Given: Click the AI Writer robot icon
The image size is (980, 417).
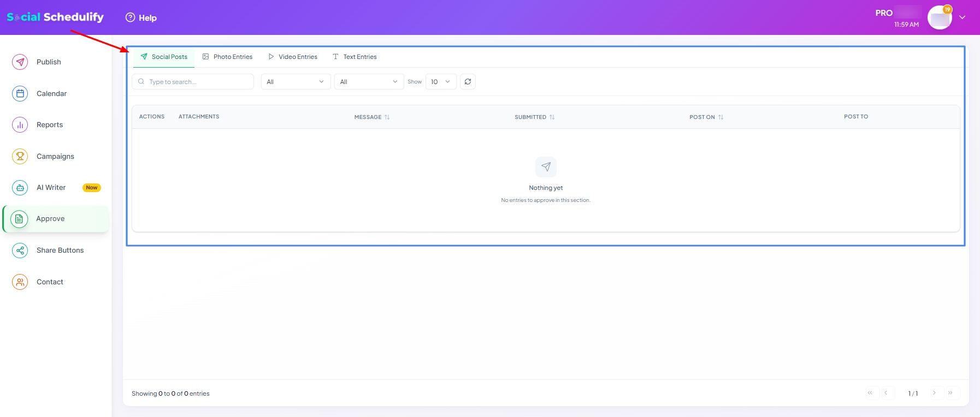Looking at the screenshot, I should point(20,188).
